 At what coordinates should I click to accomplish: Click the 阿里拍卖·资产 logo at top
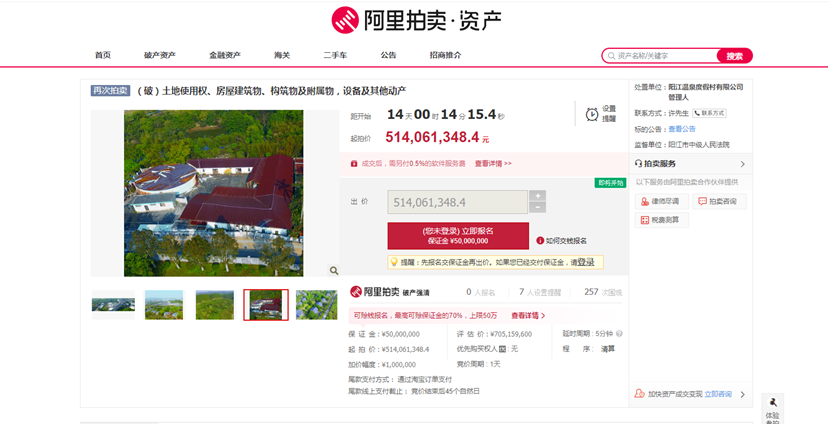click(x=416, y=20)
